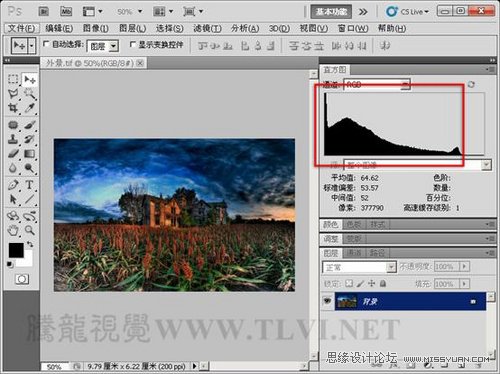Open the layer Fill slider arrow
The image size is (500, 374).
pyautogui.click(x=464, y=284)
